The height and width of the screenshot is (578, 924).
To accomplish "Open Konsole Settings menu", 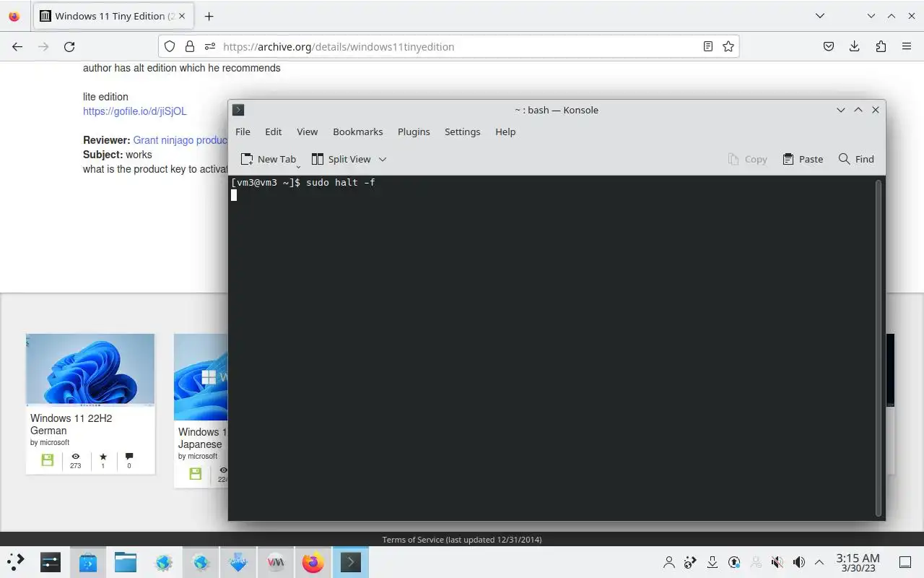I will pos(462,131).
